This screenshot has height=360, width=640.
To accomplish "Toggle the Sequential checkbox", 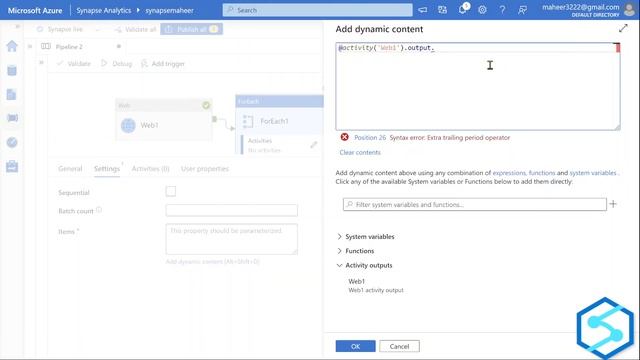I will (x=171, y=191).
